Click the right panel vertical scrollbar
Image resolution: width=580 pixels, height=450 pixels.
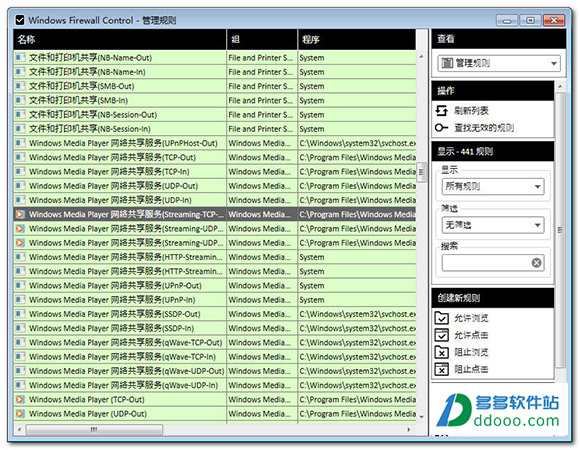click(x=560, y=230)
